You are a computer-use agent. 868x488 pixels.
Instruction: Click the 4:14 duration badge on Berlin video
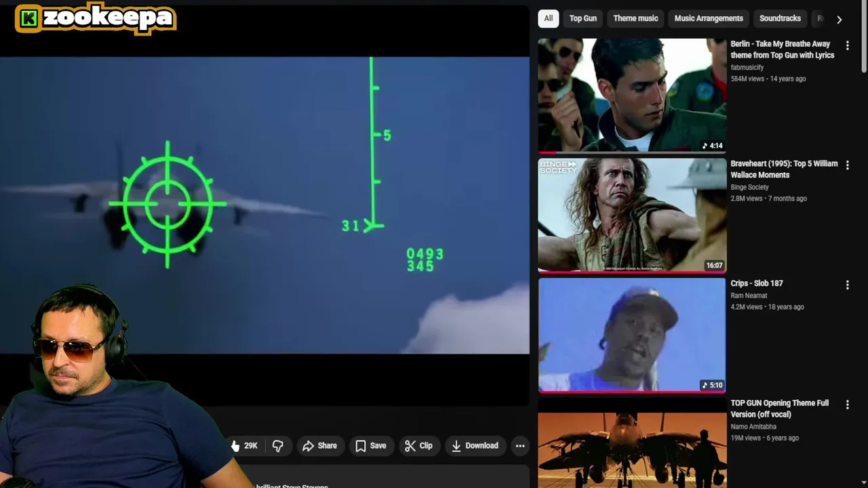(x=712, y=146)
